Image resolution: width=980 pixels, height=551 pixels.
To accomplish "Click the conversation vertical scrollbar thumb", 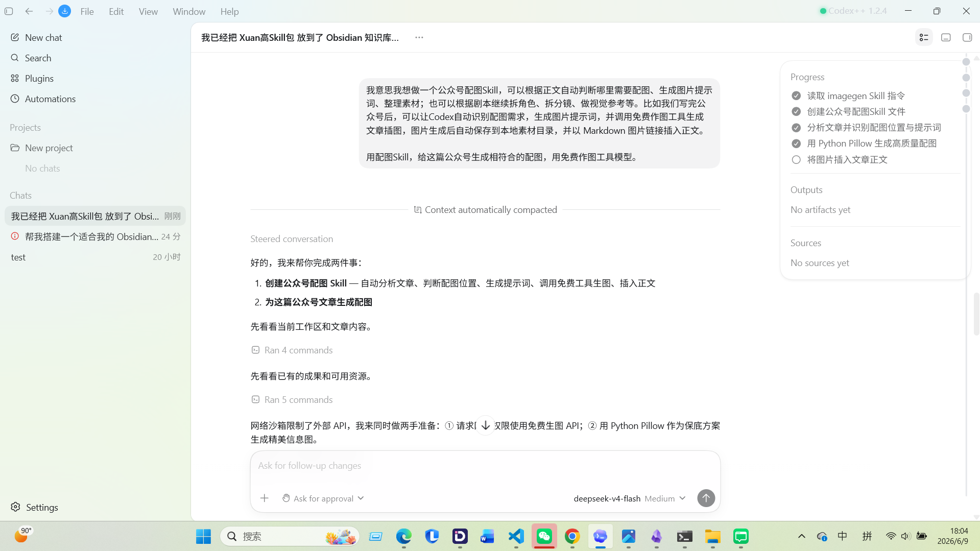I will click(976, 314).
